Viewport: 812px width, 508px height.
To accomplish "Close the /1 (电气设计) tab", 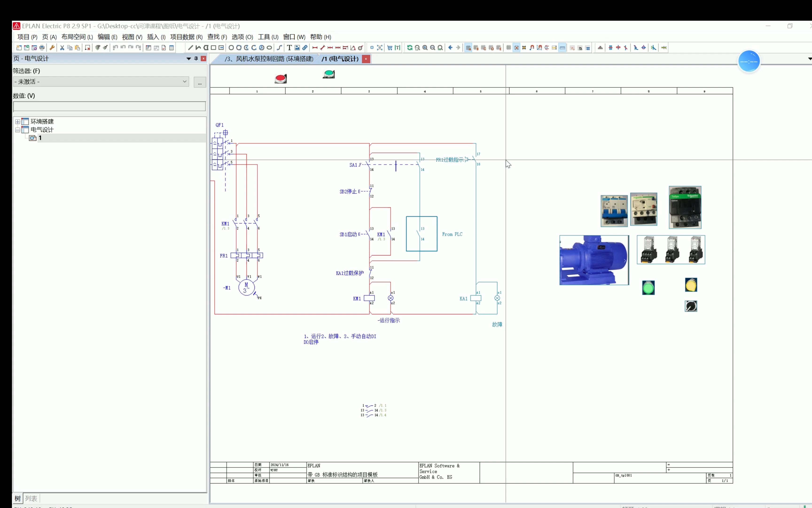I will point(366,59).
